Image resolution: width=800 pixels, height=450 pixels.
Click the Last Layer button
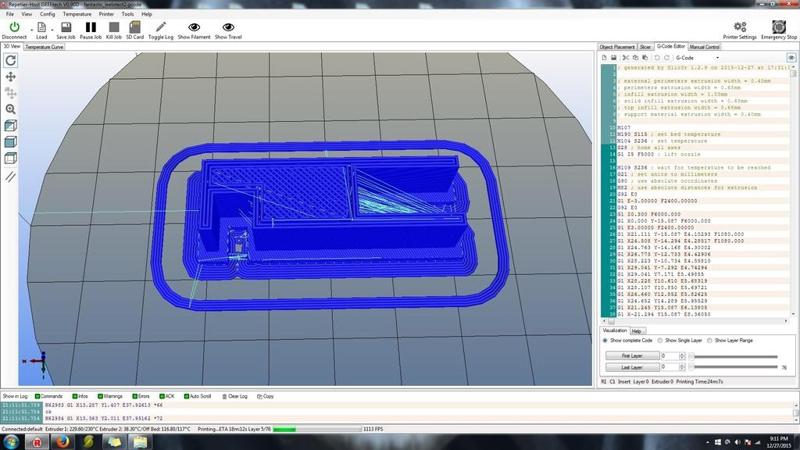click(632, 367)
